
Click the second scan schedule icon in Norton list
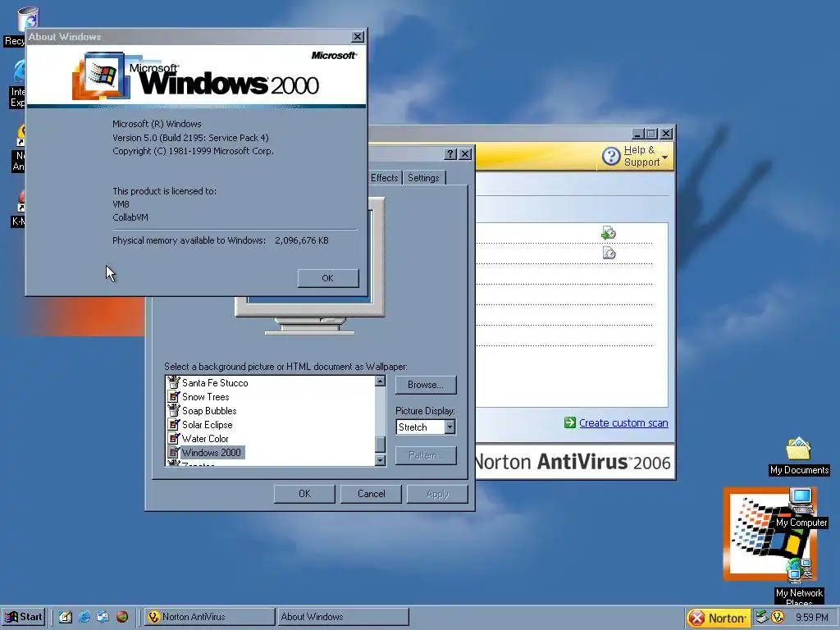(x=609, y=253)
